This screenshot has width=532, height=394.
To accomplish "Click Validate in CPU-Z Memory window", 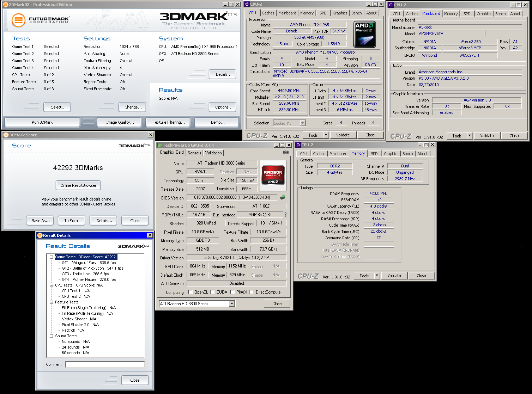I will click(x=394, y=276).
